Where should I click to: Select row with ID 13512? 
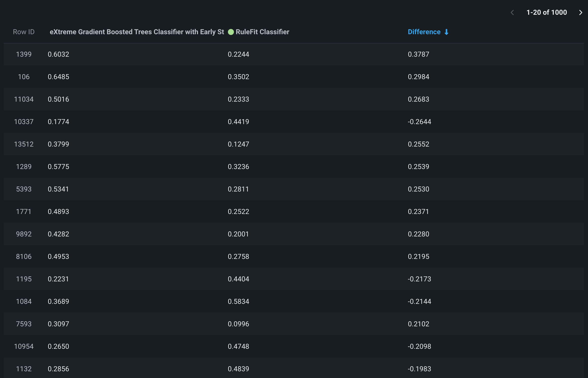(24, 144)
